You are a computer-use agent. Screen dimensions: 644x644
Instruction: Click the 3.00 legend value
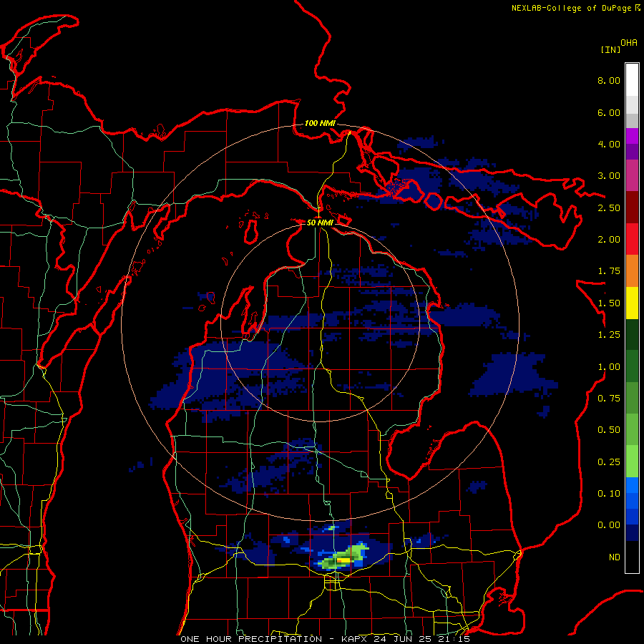[x=609, y=176]
